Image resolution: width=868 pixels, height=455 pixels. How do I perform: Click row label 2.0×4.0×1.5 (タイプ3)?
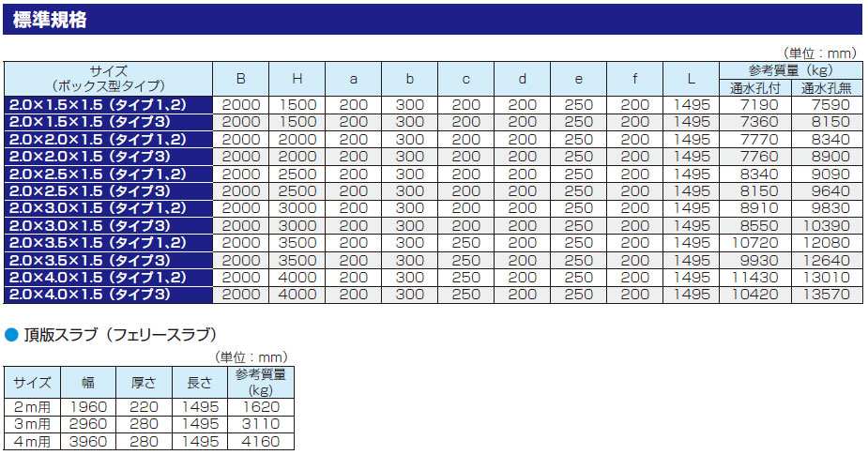pyautogui.click(x=109, y=295)
